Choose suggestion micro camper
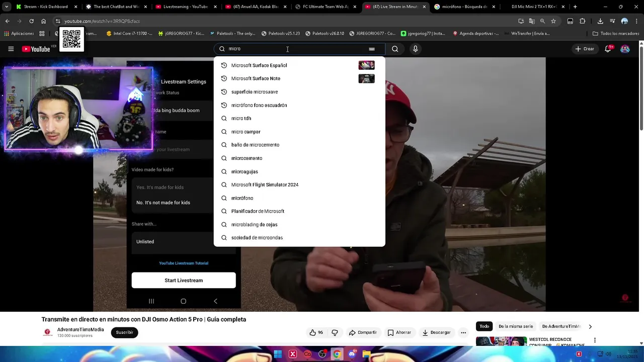This screenshot has width=644, height=362. (299, 132)
